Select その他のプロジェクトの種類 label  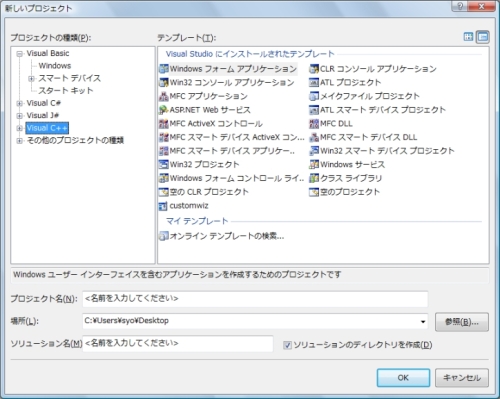click(x=75, y=140)
